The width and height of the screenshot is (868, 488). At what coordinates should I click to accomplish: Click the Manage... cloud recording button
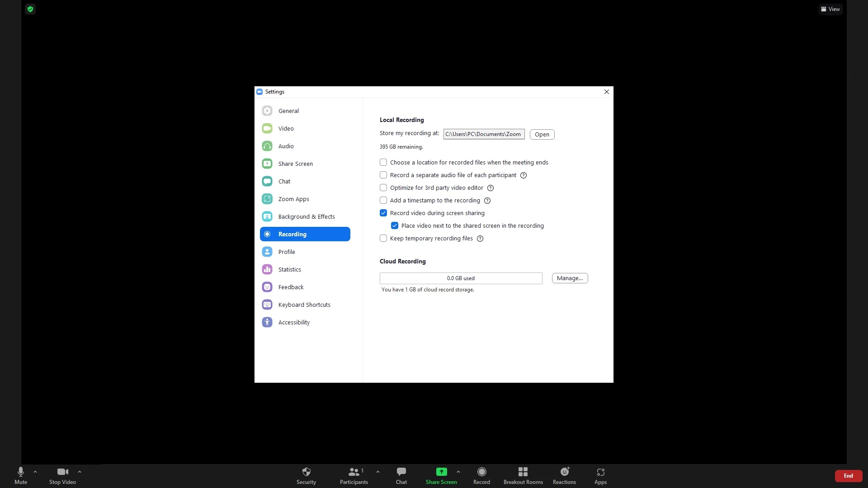[x=570, y=278]
